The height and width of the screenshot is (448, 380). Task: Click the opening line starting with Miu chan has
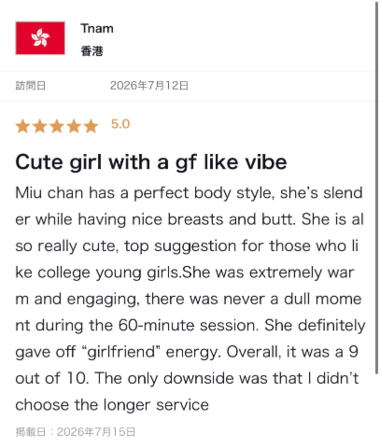coord(189,193)
